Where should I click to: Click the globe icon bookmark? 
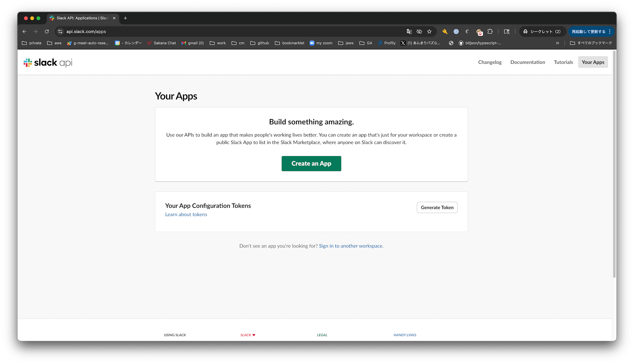tap(451, 43)
